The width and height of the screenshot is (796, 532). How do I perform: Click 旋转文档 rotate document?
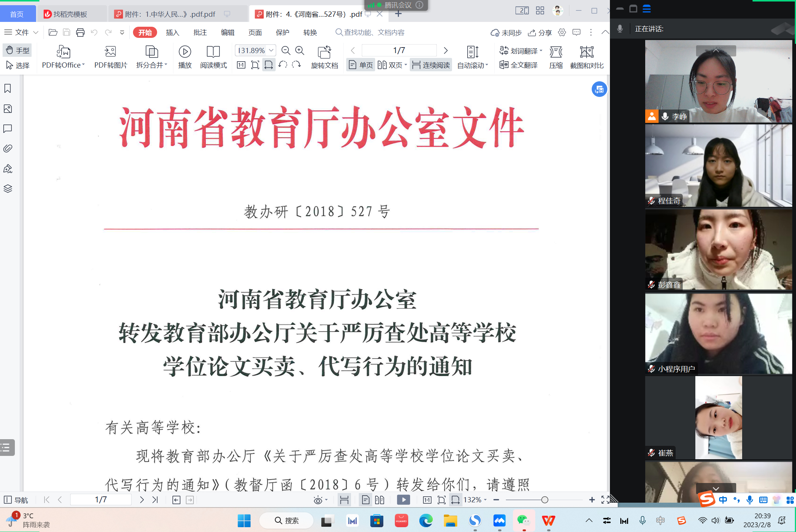pos(324,58)
